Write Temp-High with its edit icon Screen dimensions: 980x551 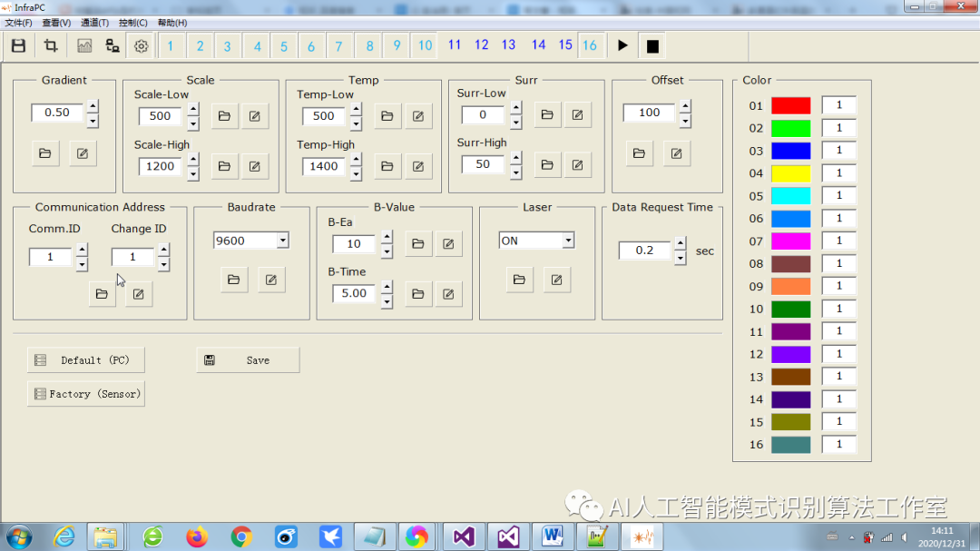click(418, 166)
